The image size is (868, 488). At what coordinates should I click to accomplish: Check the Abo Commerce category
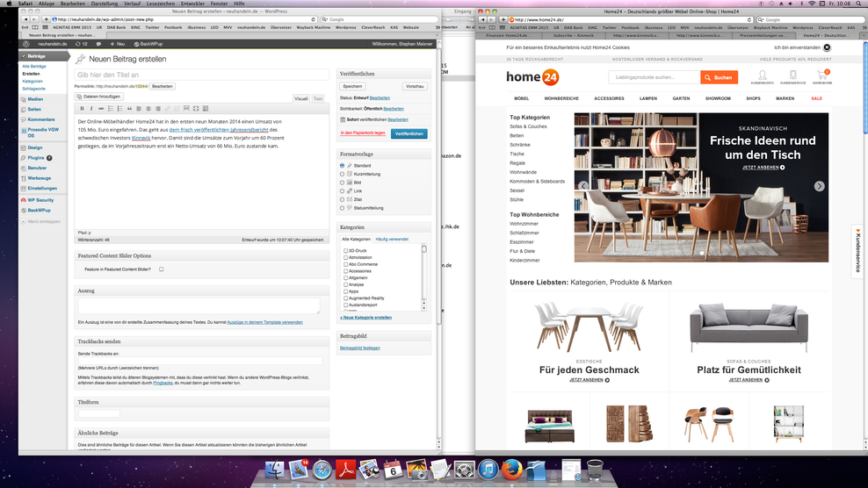pos(346,264)
